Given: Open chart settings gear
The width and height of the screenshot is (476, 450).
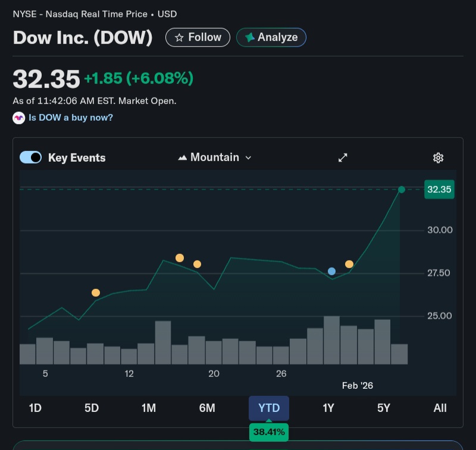Looking at the screenshot, I should [438, 158].
